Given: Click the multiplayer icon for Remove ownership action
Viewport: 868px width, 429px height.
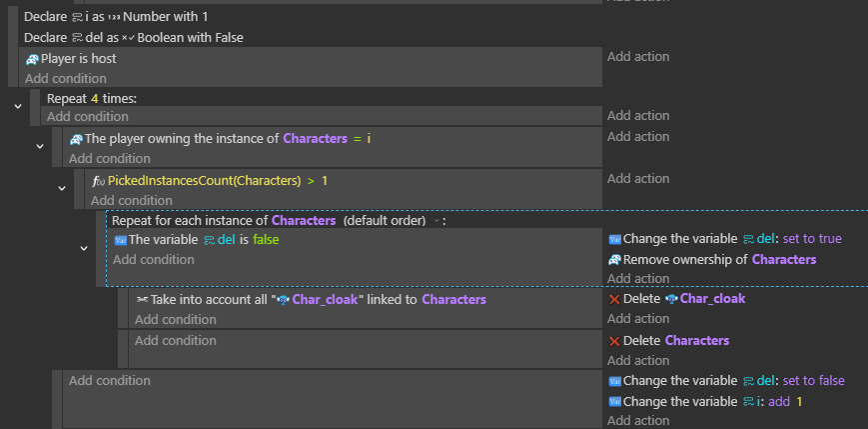Looking at the screenshot, I should coord(614,260).
